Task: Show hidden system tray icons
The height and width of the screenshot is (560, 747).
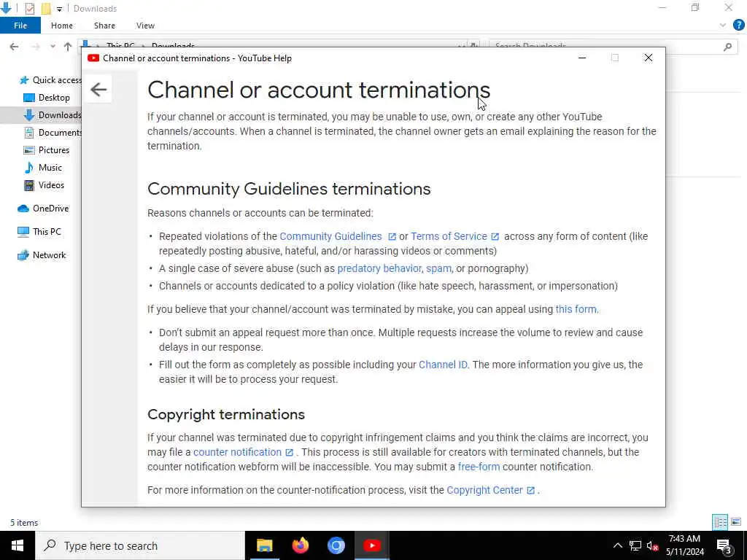Action: click(x=617, y=545)
